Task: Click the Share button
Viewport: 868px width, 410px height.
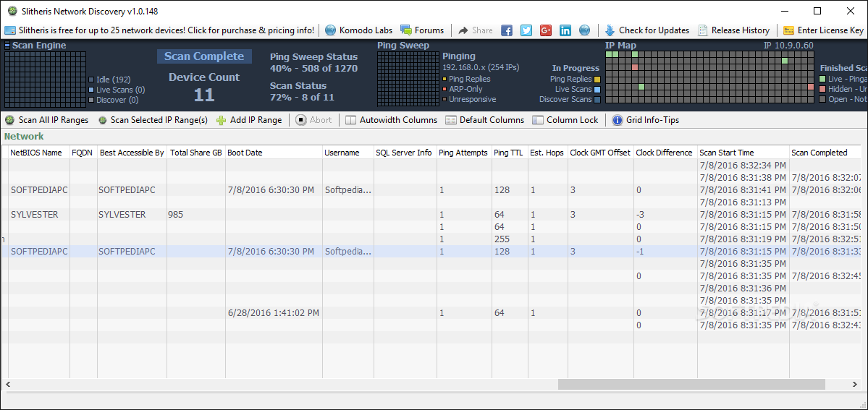Action: click(x=476, y=30)
